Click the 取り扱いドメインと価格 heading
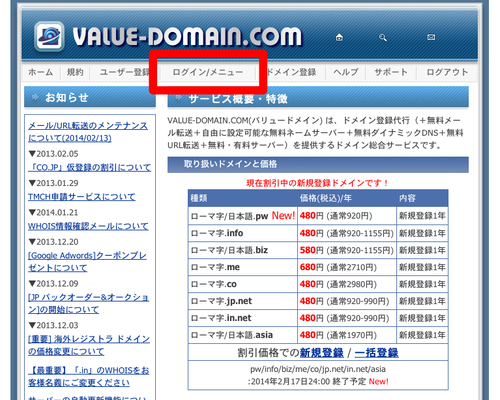 tap(318, 164)
